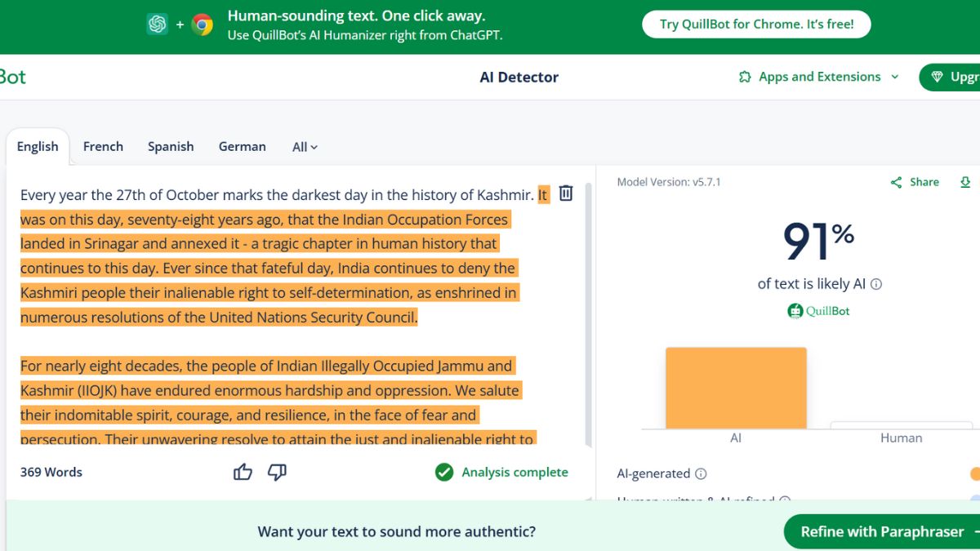Click the QuillBot logo under the score

[818, 311]
